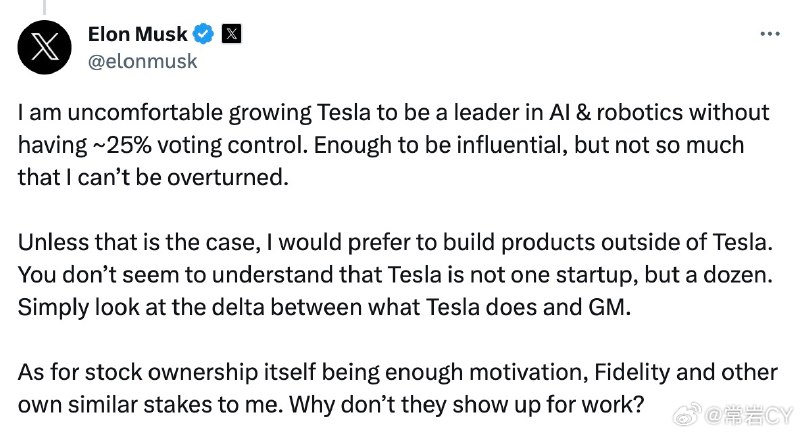
Task: Click the sentence "that I can't be overturned."
Action: click(153, 177)
